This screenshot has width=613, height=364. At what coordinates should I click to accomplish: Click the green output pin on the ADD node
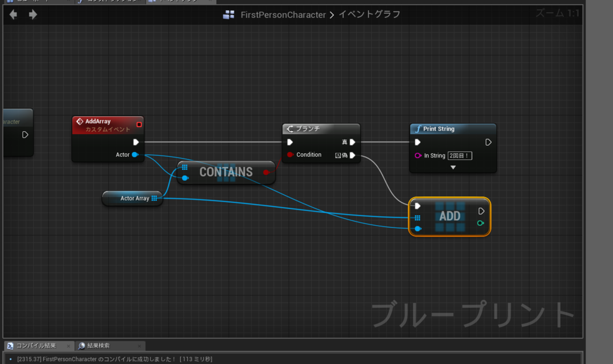[x=481, y=223]
